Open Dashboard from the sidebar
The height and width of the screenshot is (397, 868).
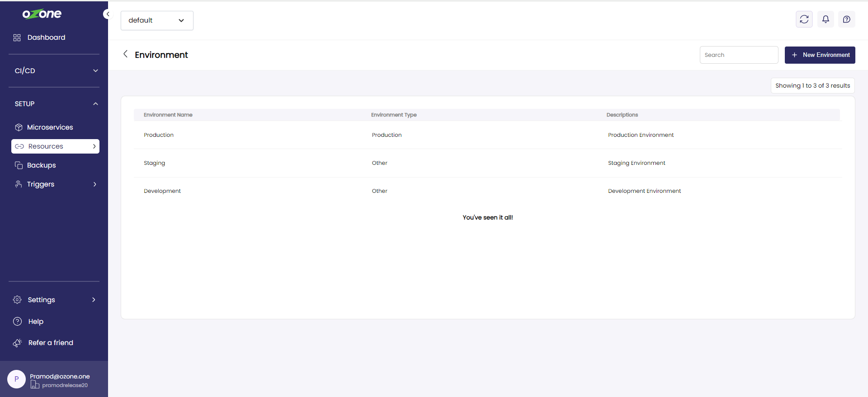[x=46, y=37]
